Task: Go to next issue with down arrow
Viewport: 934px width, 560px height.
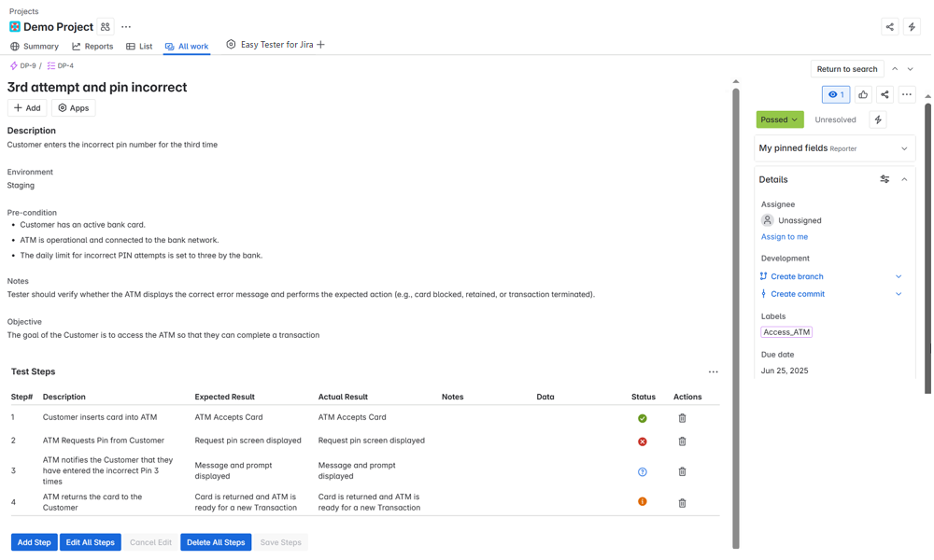Action: pyautogui.click(x=910, y=69)
